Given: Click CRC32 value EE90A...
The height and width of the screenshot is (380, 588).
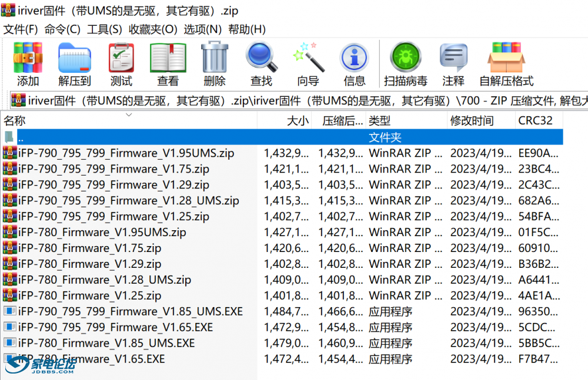Looking at the screenshot, I should (x=538, y=153).
